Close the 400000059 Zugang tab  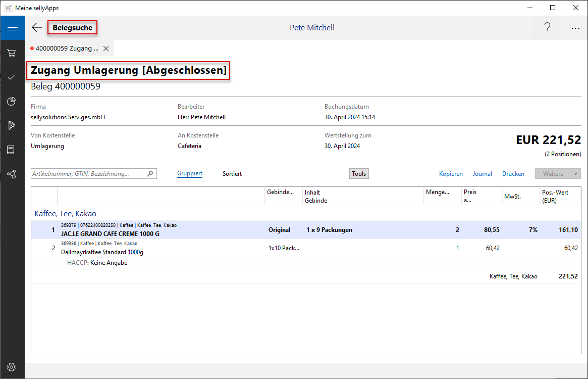click(x=106, y=49)
